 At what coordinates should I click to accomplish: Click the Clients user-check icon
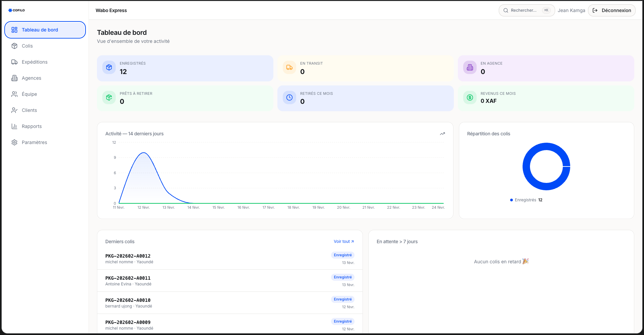(x=14, y=110)
